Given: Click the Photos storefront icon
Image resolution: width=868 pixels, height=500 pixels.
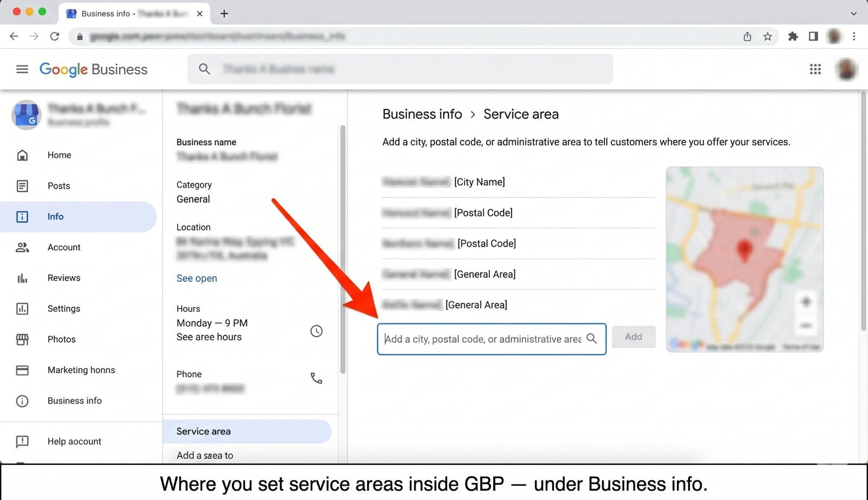Looking at the screenshot, I should point(22,339).
